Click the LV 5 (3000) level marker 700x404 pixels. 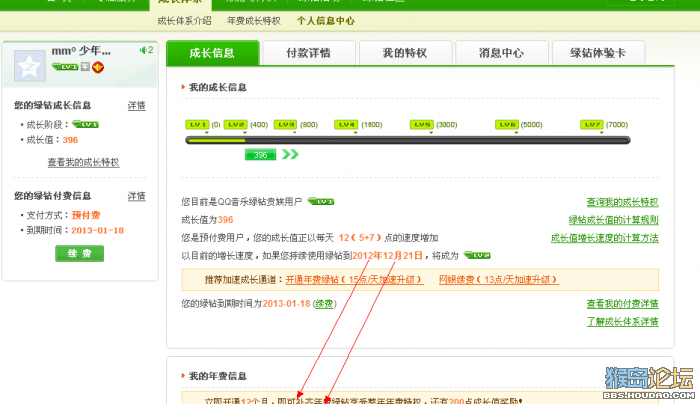pos(422,125)
